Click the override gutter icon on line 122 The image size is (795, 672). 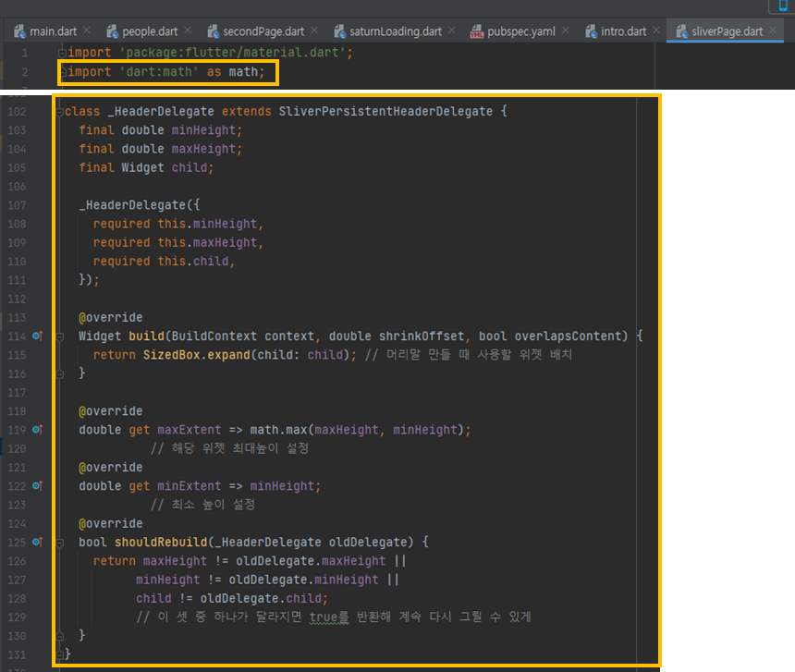pyautogui.click(x=38, y=485)
